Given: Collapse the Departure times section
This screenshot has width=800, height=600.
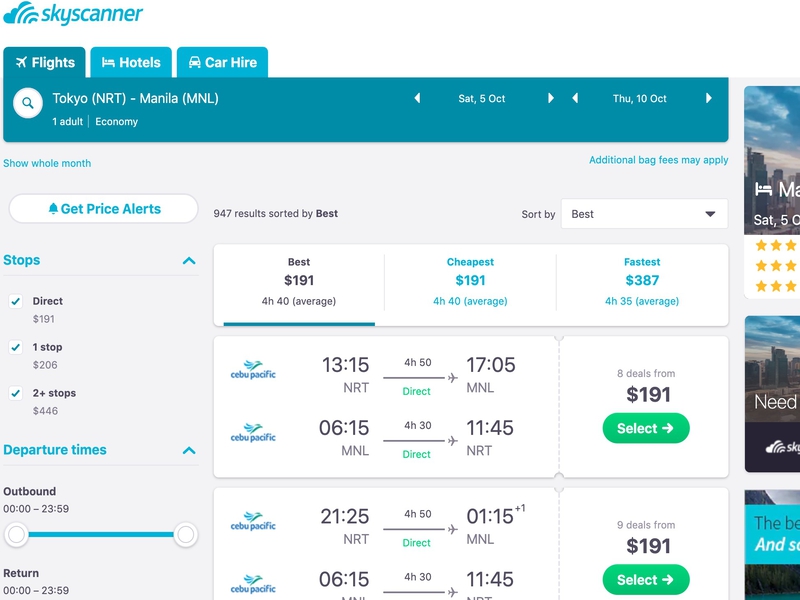Looking at the screenshot, I should [x=189, y=451].
